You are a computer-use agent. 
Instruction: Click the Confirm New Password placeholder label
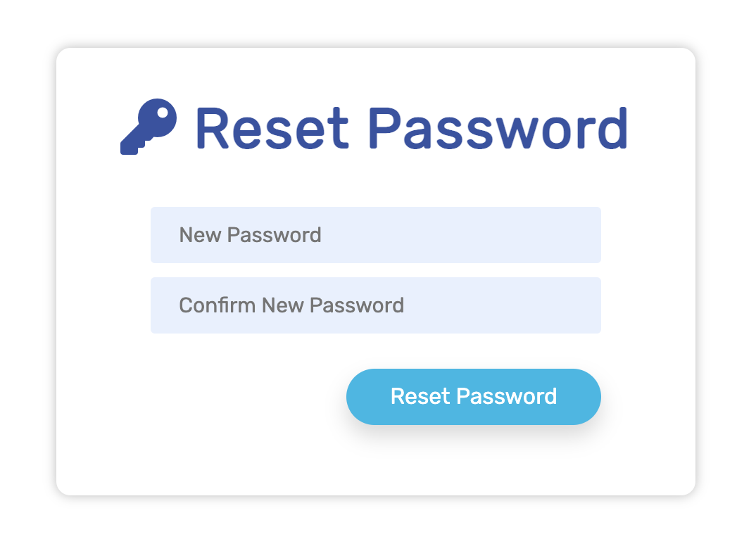click(x=291, y=305)
